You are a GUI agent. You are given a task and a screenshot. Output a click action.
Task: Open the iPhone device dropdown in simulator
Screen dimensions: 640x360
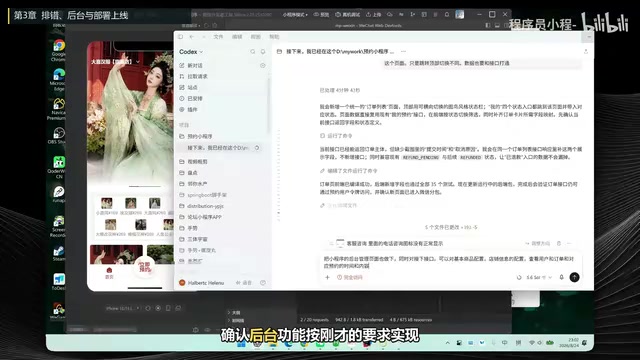click(123, 308)
